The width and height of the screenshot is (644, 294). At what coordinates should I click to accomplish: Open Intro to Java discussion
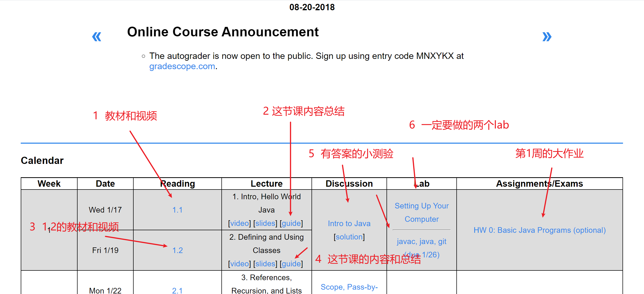349,224
